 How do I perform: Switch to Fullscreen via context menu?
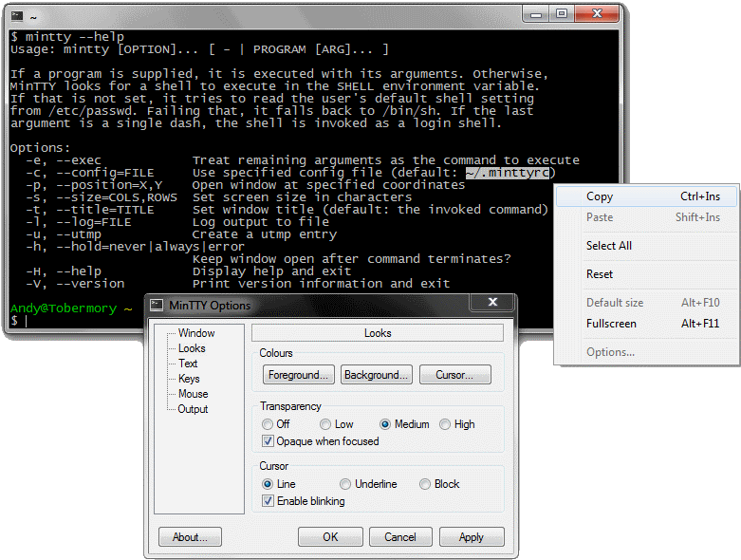(x=646, y=324)
